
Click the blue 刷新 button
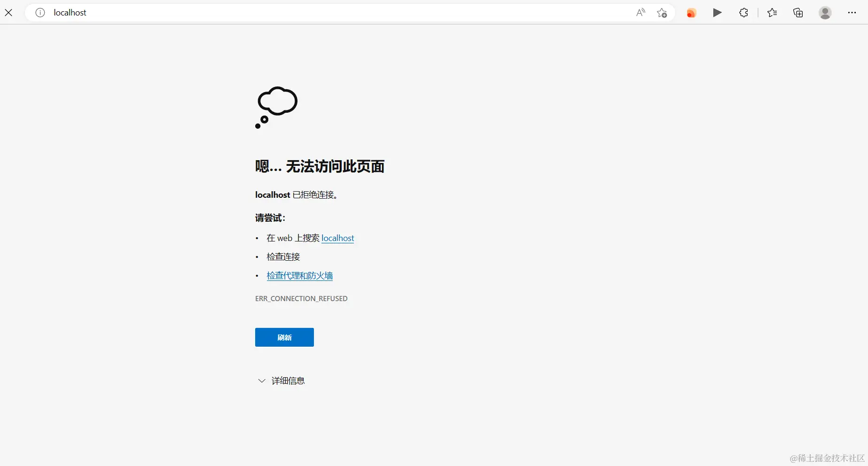[284, 337]
